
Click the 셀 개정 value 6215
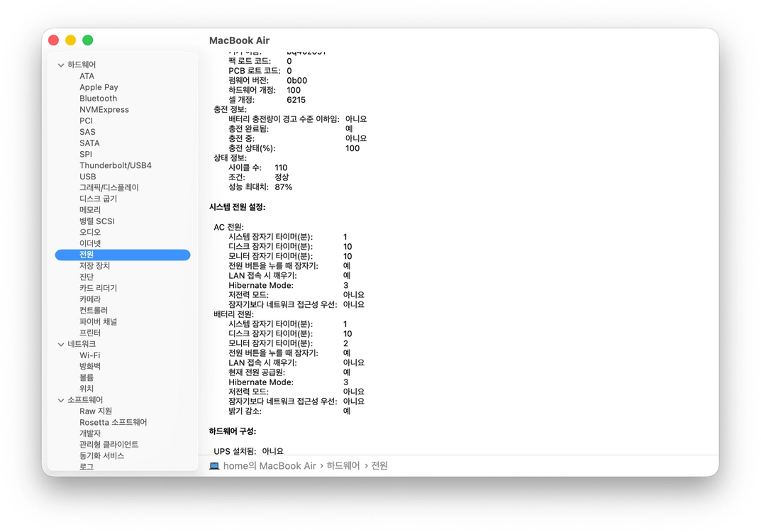click(296, 100)
